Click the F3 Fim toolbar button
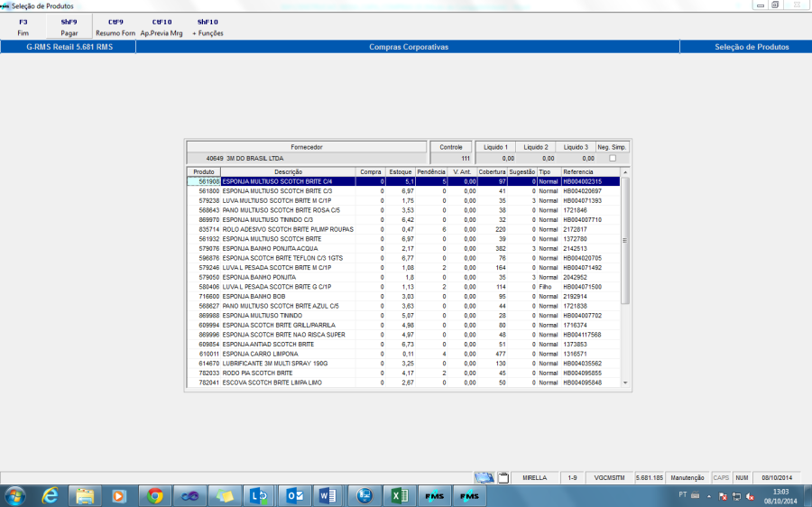This screenshot has height=507, width=812. click(23, 27)
